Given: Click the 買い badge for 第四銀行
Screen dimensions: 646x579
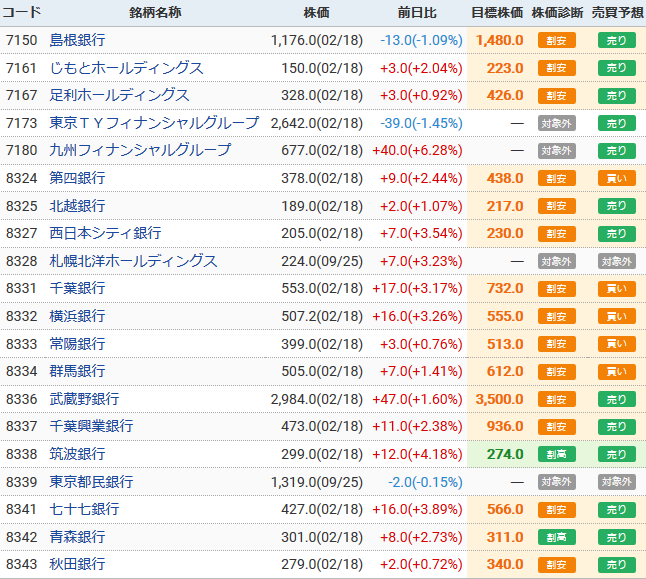Looking at the screenshot, I should tap(617, 178).
